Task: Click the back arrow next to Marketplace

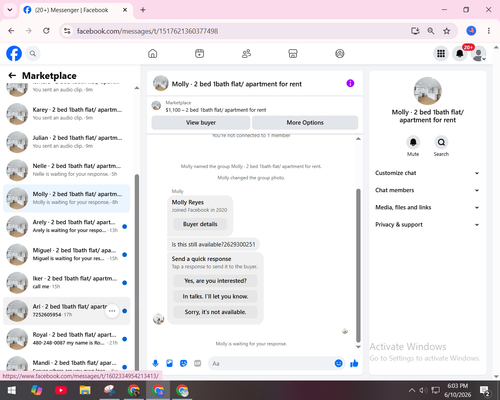Action: point(12,76)
